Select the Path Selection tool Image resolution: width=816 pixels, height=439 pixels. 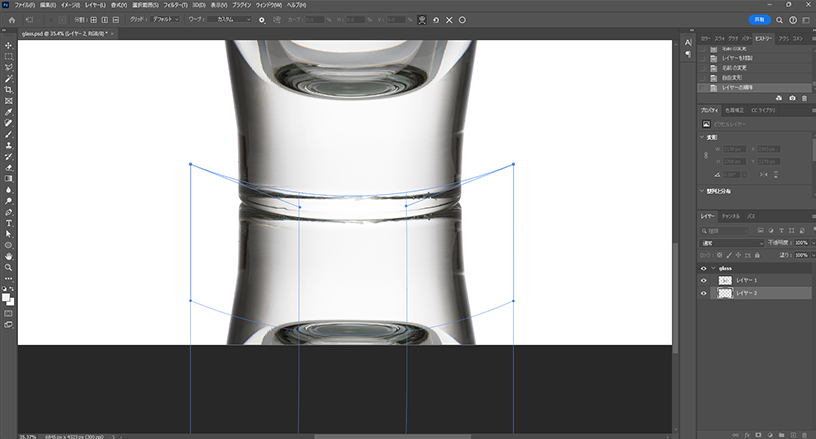(x=8, y=234)
